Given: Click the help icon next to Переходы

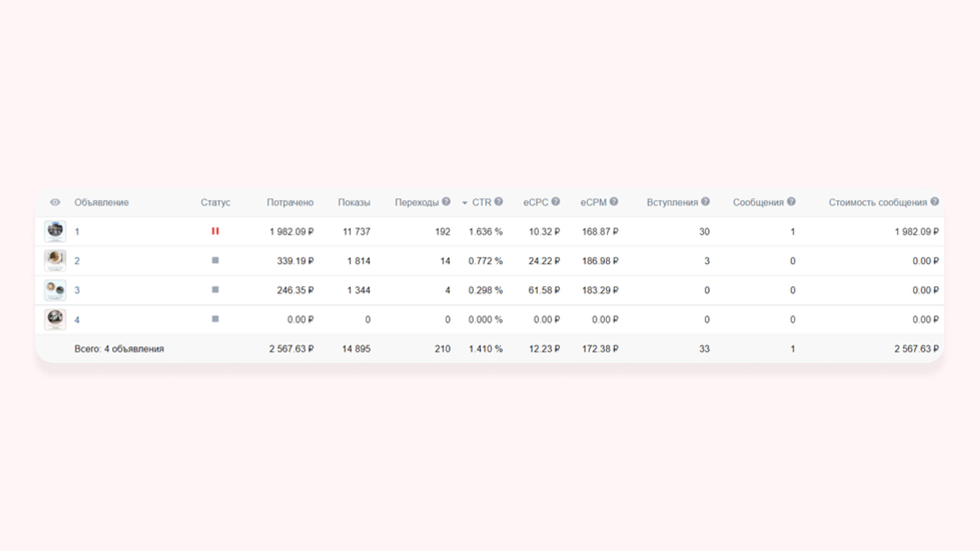Looking at the screenshot, I should pyautogui.click(x=446, y=202).
